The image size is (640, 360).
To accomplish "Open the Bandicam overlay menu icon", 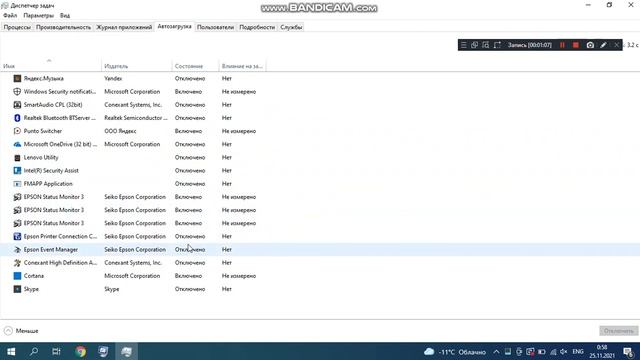I will 464,45.
